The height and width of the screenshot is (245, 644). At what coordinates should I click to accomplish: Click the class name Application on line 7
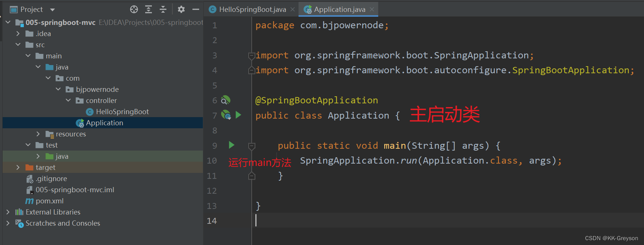pos(358,116)
